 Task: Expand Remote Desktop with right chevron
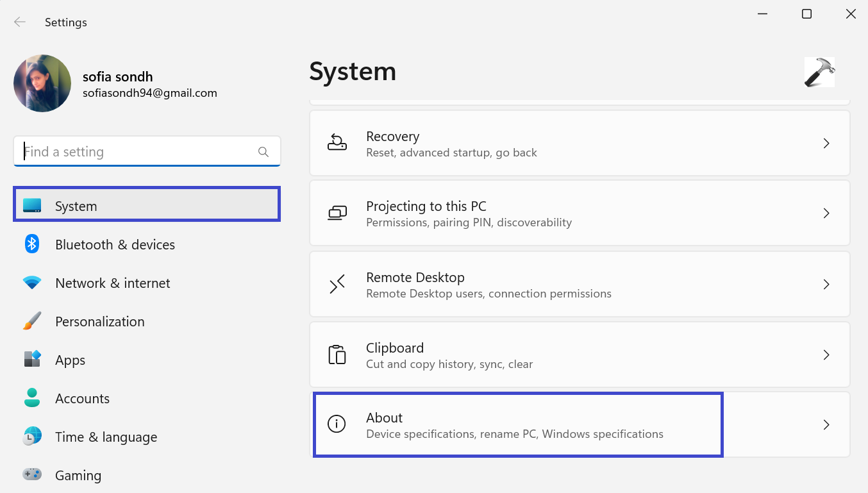click(x=826, y=284)
